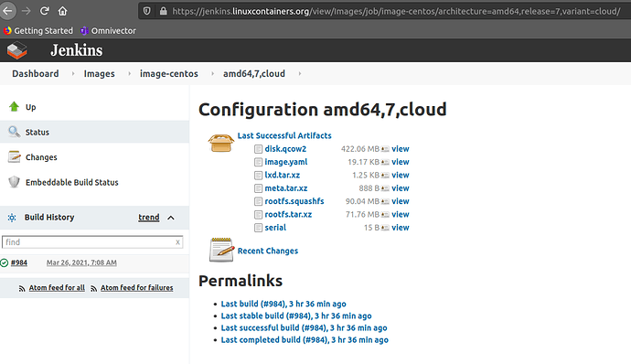Download disk.qcow2 artifact
Image resolution: width=631 pixels, height=364 pixels.
285,148
